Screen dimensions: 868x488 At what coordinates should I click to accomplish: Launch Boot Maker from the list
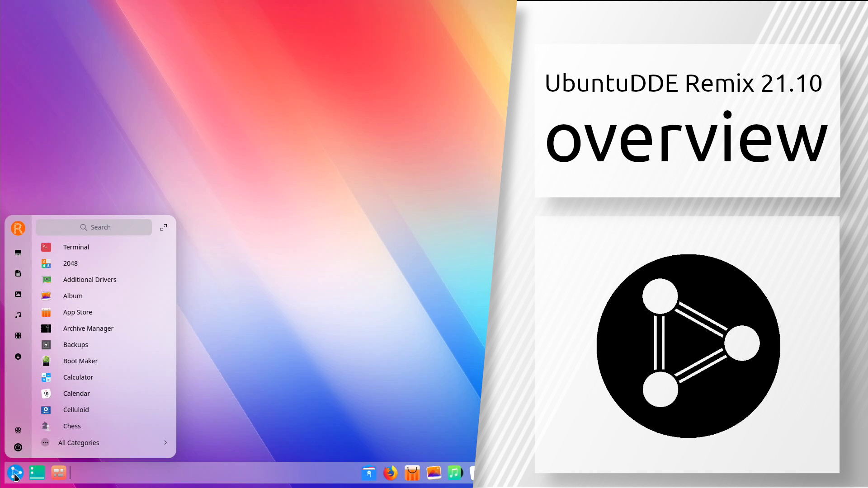click(x=80, y=361)
